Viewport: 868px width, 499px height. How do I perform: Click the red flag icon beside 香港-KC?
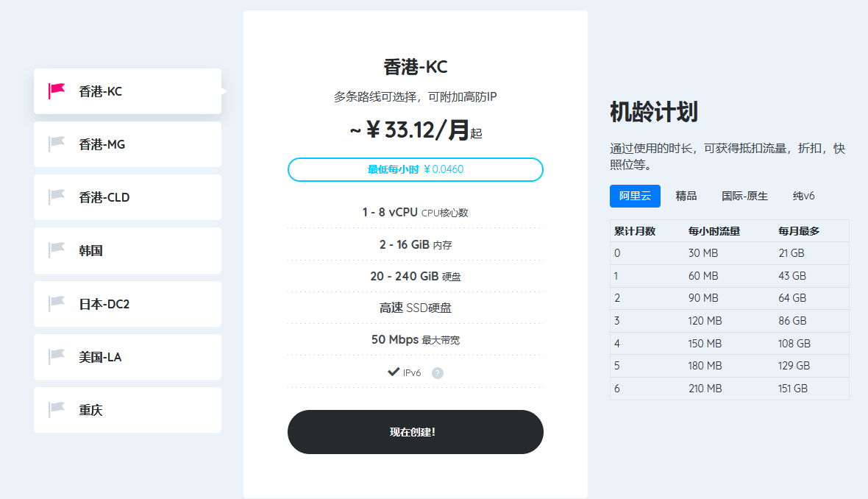[x=57, y=91]
